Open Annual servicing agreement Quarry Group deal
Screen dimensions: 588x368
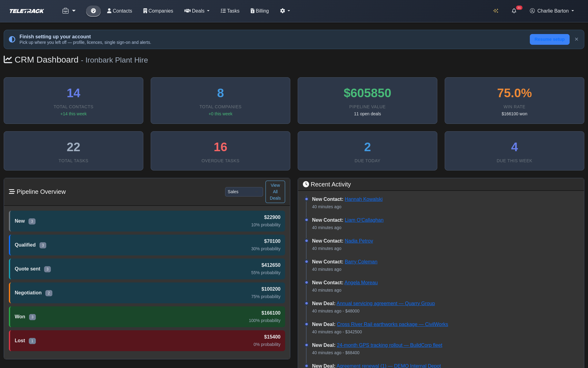point(386,304)
